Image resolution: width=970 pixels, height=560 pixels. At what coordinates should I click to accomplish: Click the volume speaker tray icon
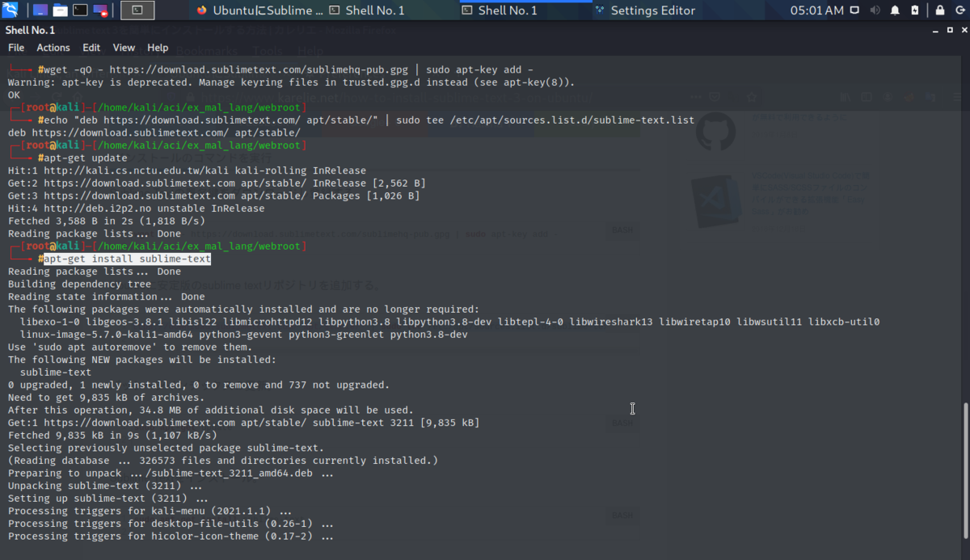(875, 11)
